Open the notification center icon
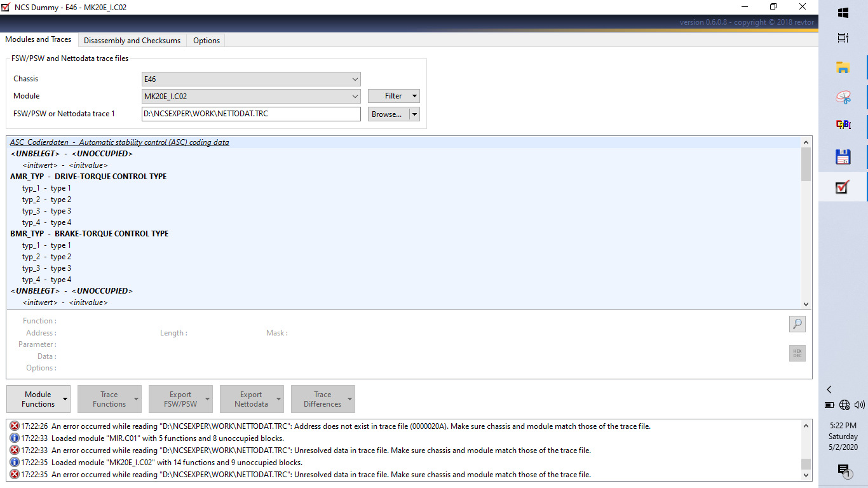Image resolution: width=868 pixels, height=488 pixels. (843, 470)
